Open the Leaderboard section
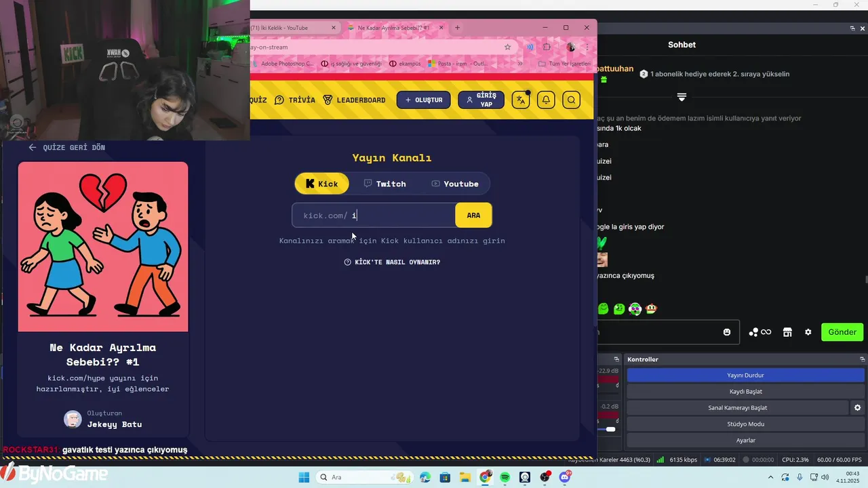Screen dimensions: 868x488 tap(354, 100)
